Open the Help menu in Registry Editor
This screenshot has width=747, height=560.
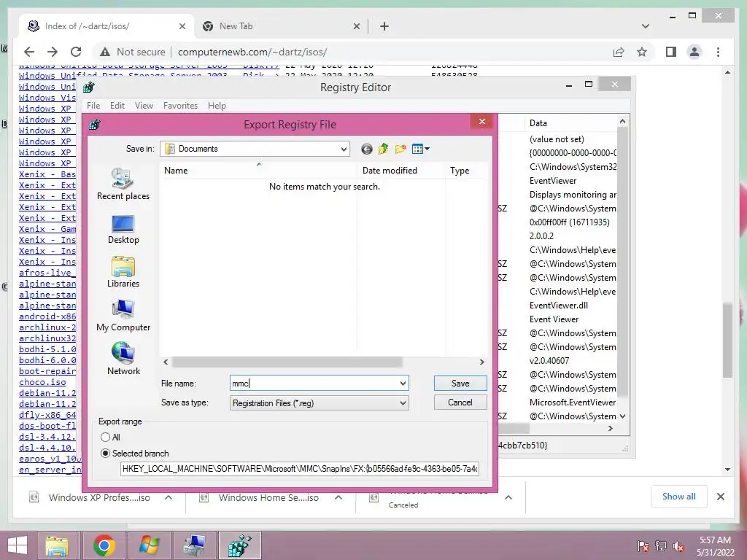click(217, 106)
